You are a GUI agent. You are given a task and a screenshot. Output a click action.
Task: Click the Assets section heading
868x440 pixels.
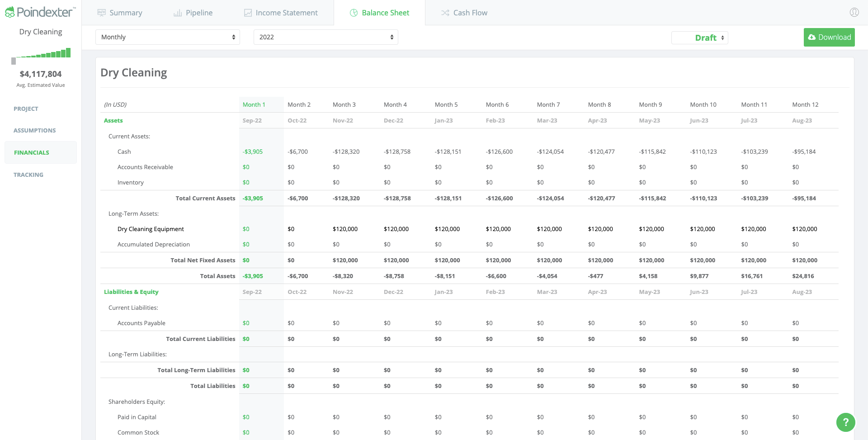pos(113,120)
